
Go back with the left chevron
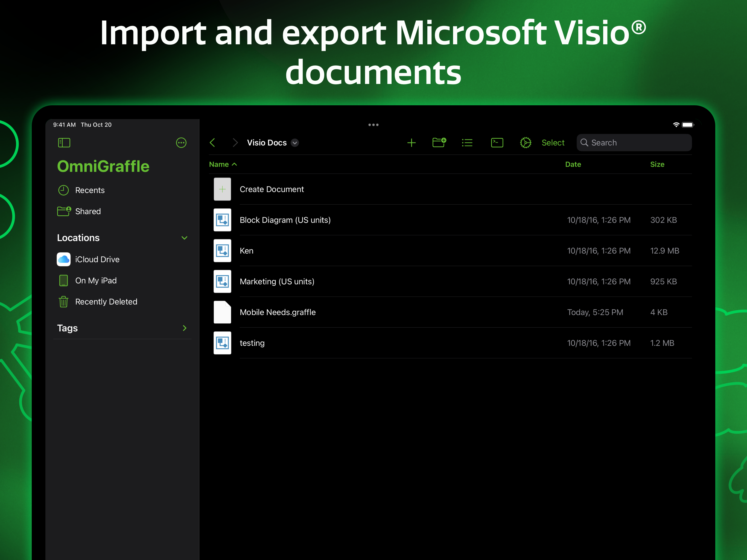pyautogui.click(x=212, y=143)
